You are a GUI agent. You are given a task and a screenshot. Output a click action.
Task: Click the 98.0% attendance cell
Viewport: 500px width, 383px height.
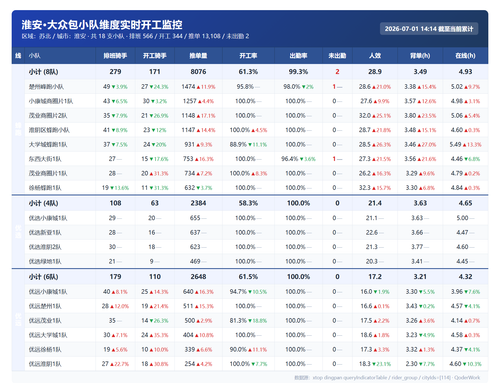point(298,87)
